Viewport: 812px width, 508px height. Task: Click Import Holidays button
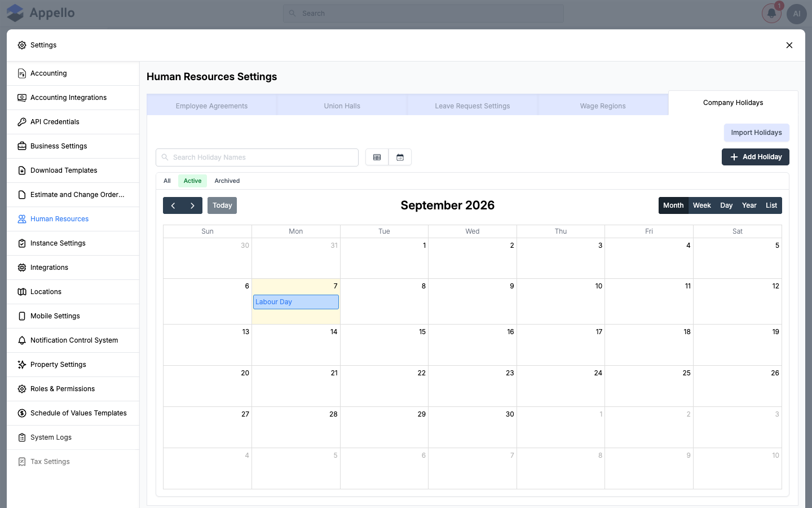[756, 133]
